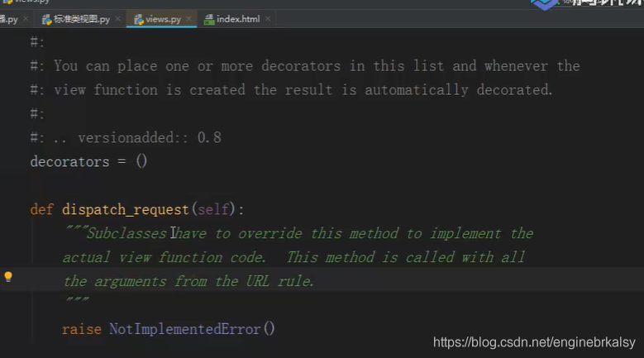
Task: Click the HTML file icon on index.html tab
Action: click(209, 19)
